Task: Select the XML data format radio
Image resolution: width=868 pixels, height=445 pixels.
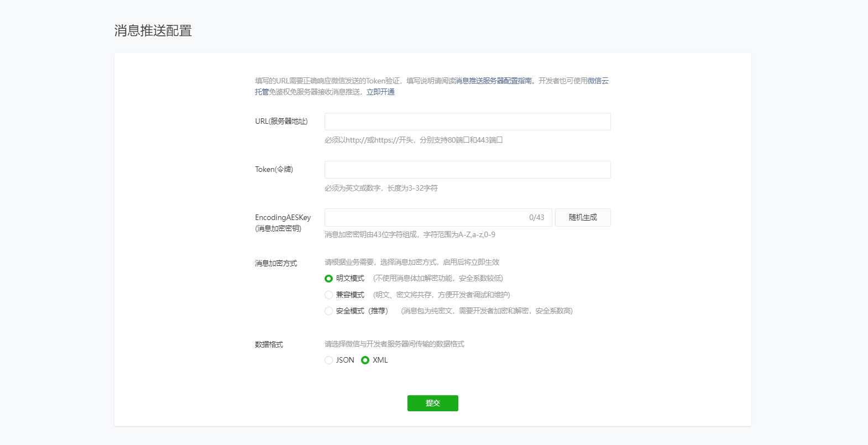Action: (365, 360)
